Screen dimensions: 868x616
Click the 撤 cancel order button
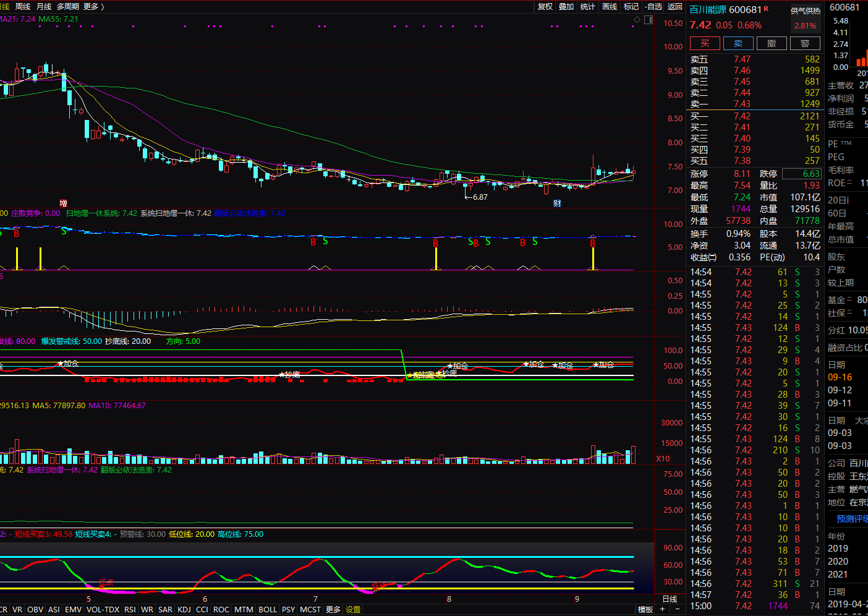coord(772,43)
